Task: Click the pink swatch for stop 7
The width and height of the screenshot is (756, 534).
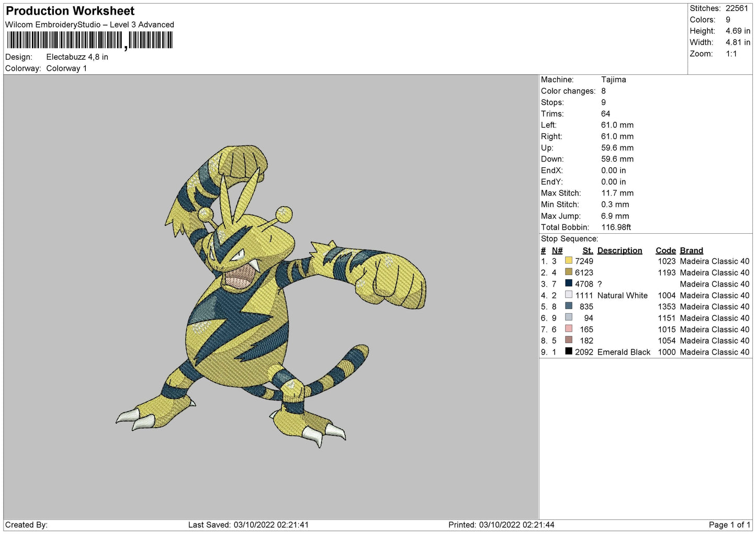Action: tap(569, 329)
